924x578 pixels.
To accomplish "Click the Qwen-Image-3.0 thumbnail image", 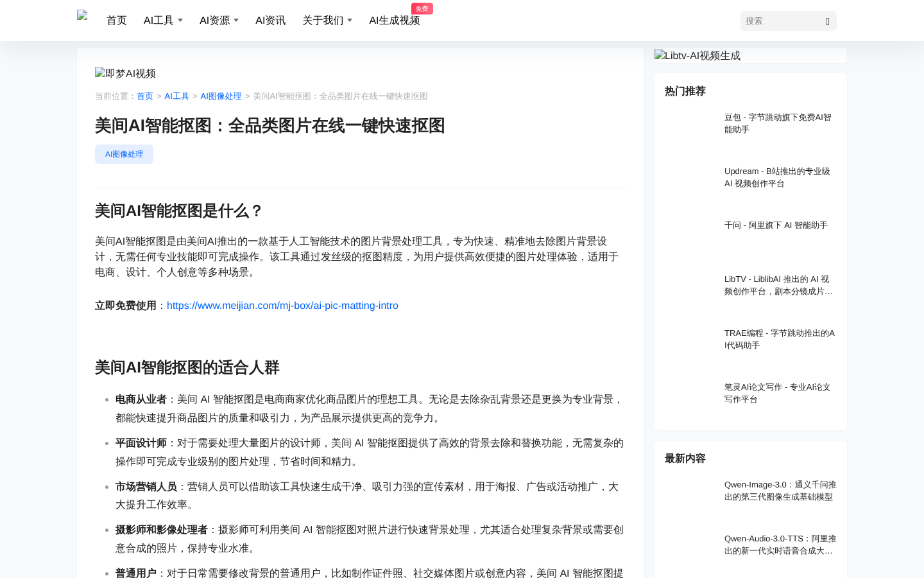I will click(690, 497).
